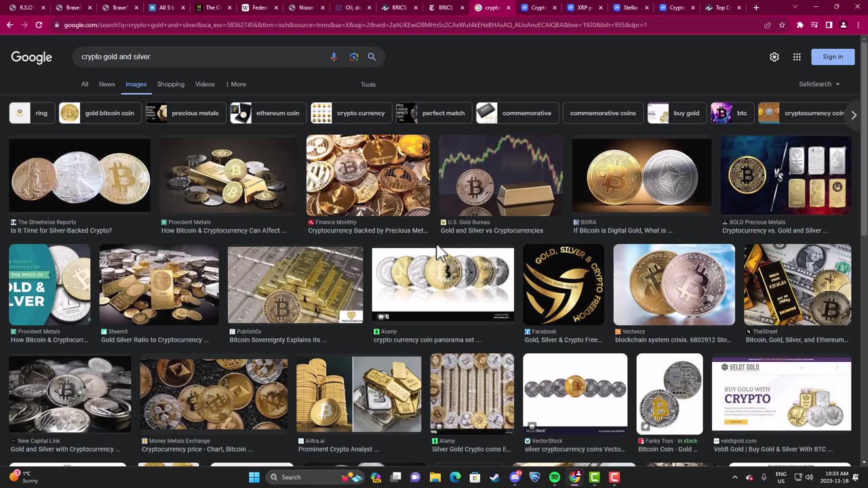
Task: Open the Tools filter options
Action: pyautogui.click(x=368, y=85)
